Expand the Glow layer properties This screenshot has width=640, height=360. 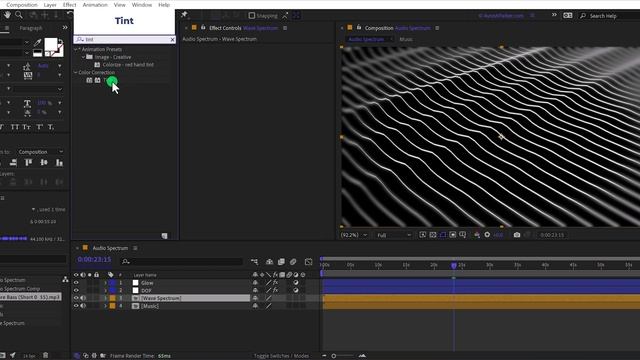click(x=105, y=283)
